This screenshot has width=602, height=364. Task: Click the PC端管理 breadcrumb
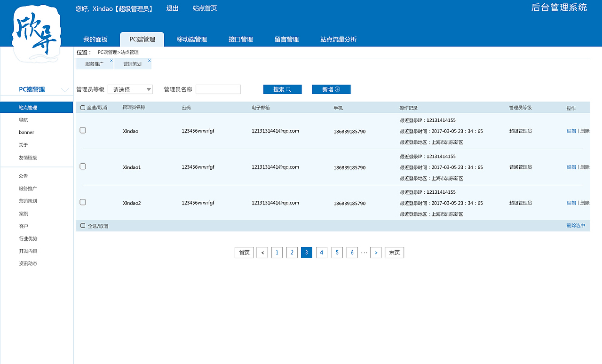pos(107,52)
